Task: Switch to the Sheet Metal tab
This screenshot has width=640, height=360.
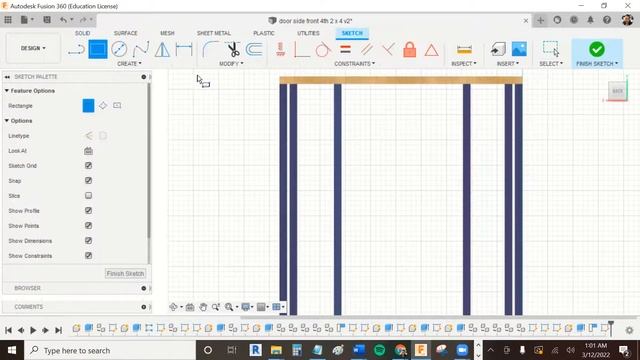Action: [214, 33]
